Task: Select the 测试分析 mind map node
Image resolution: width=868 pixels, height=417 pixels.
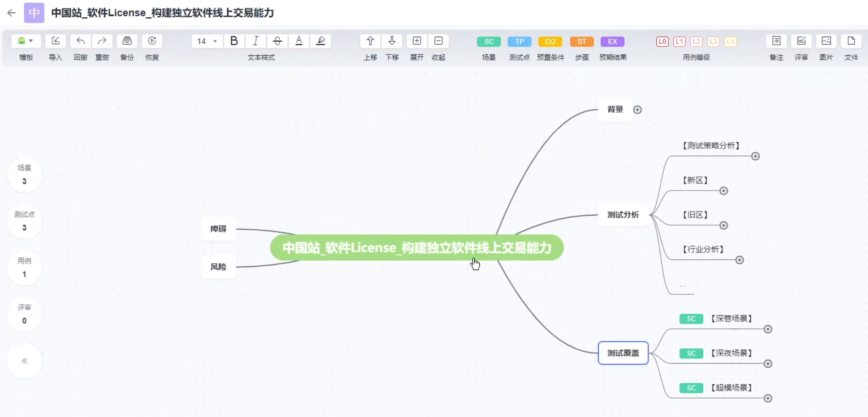Action: (623, 215)
